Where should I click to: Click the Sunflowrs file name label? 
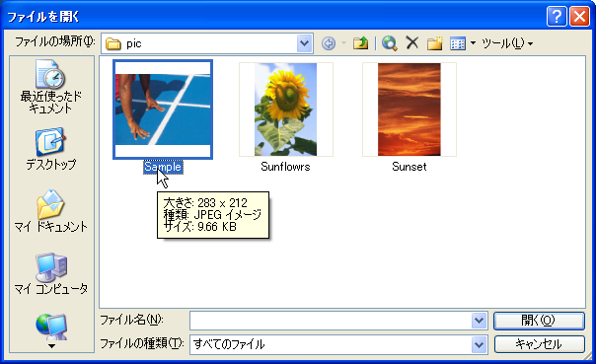(285, 167)
